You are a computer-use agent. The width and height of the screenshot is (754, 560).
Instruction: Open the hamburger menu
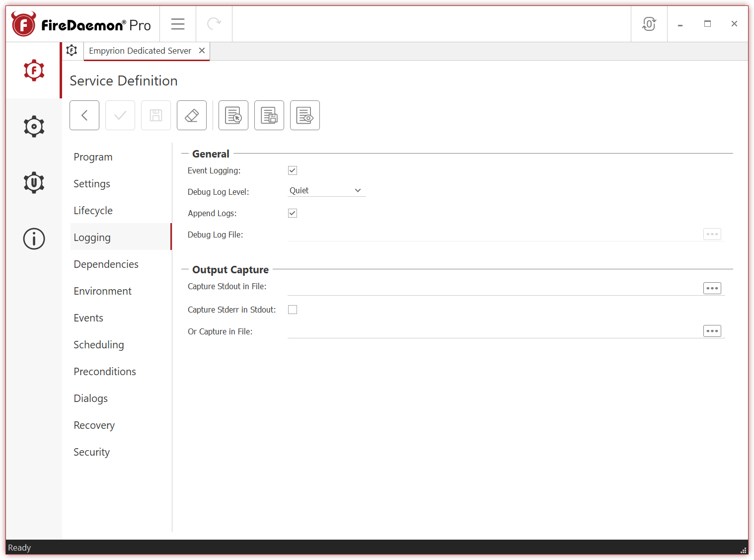178,24
